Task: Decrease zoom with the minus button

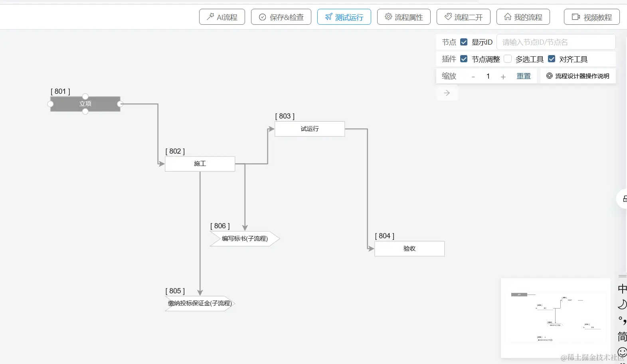Action: [x=473, y=77]
